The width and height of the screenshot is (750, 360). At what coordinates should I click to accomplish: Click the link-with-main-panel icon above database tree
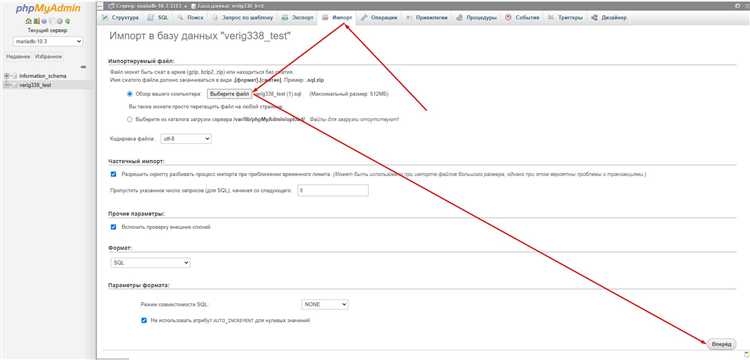pos(84,66)
